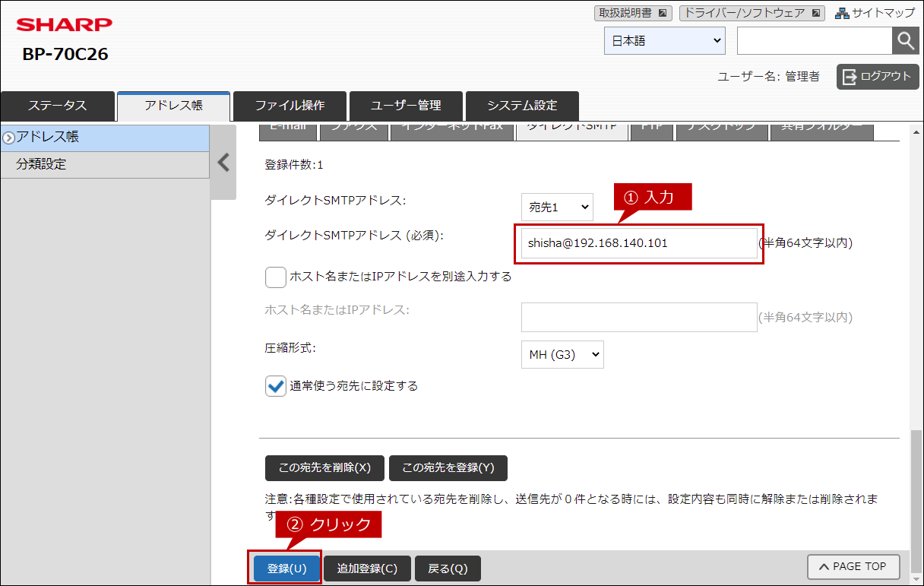Click the 戻る(Q) button
This screenshot has width=924, height=586.
pos(448,569)
